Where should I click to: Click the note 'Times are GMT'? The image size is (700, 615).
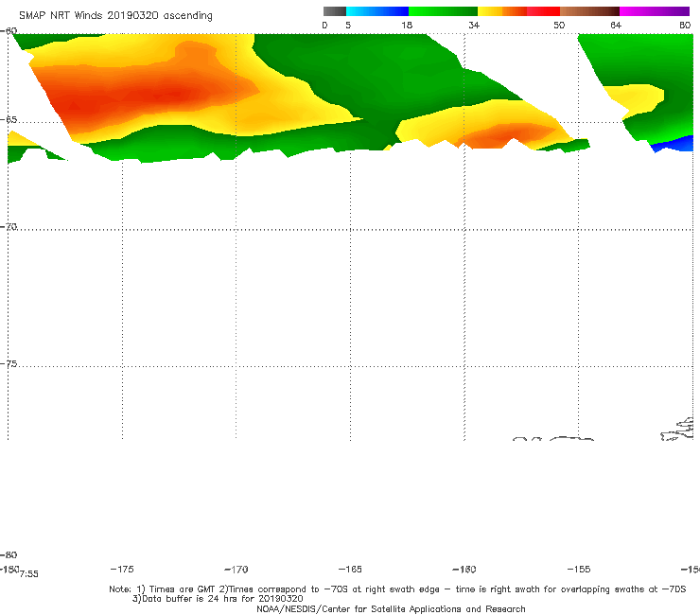tap(176, 589)
